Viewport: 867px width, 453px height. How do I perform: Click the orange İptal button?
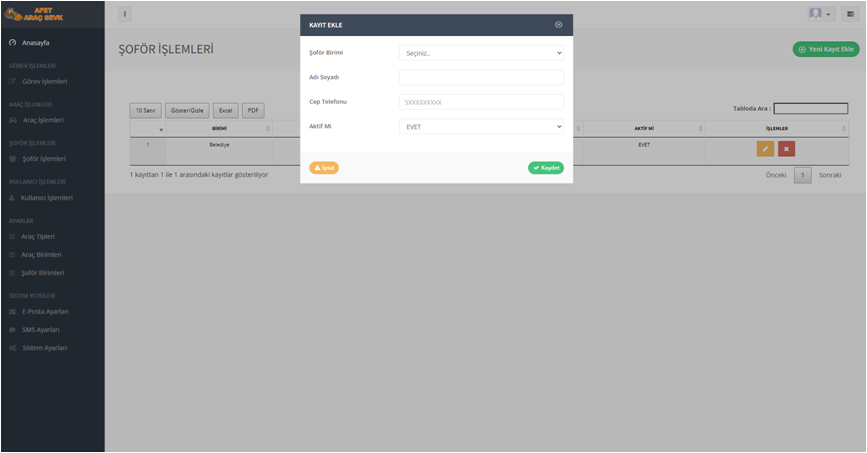click(x=324, y=168)
